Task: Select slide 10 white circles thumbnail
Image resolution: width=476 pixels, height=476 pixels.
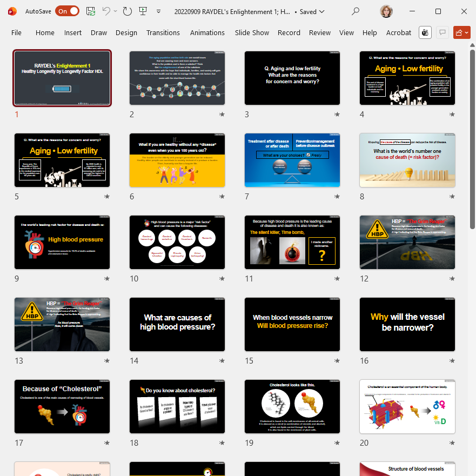Action: tap(177, 242)
